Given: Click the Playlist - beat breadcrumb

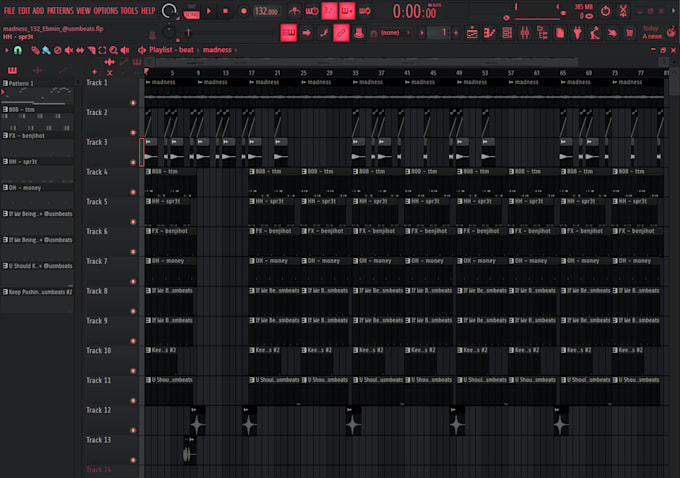Looking at the screenshot, I should coord(171,50).
